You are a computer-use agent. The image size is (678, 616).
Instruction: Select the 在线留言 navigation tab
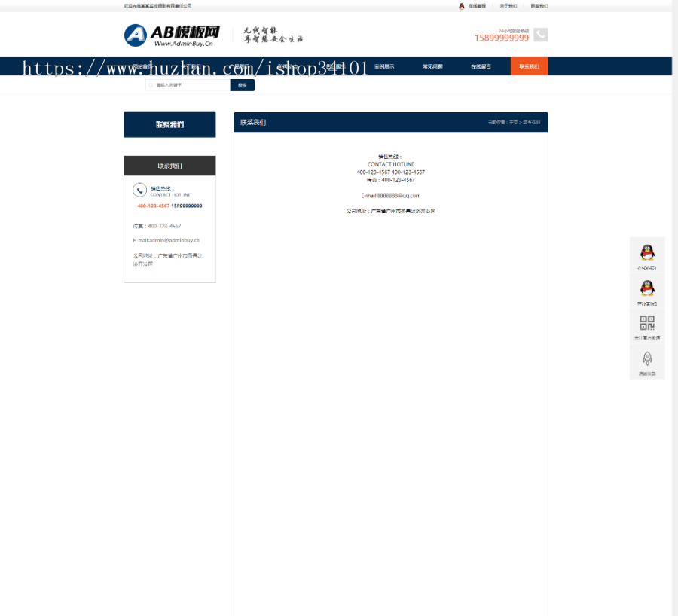click(482, 66)
